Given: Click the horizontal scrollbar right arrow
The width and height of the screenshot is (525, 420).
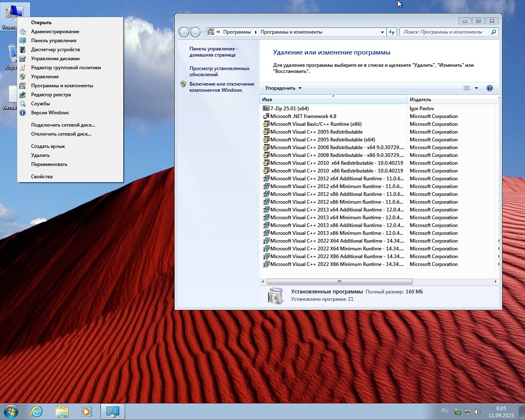Looking at the screenshot, I should 495,282.
